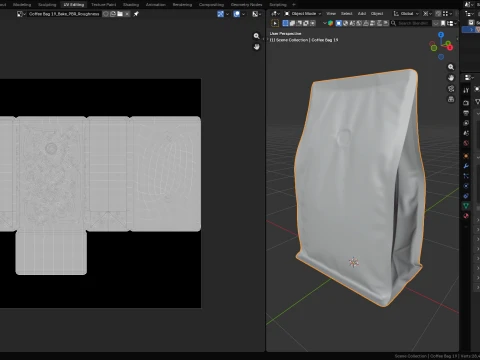Choose the new-selection mode icon
480x360 pixels.
click(285, 23)
